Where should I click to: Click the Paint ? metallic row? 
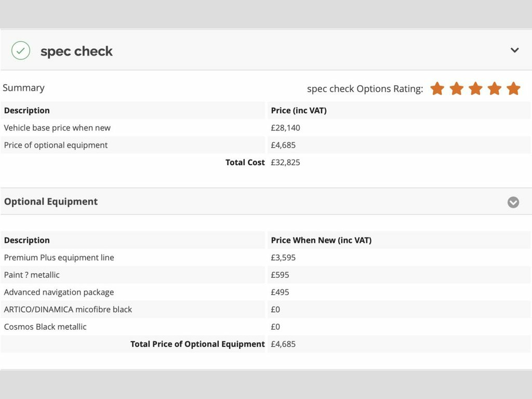[x=32, y=275]
